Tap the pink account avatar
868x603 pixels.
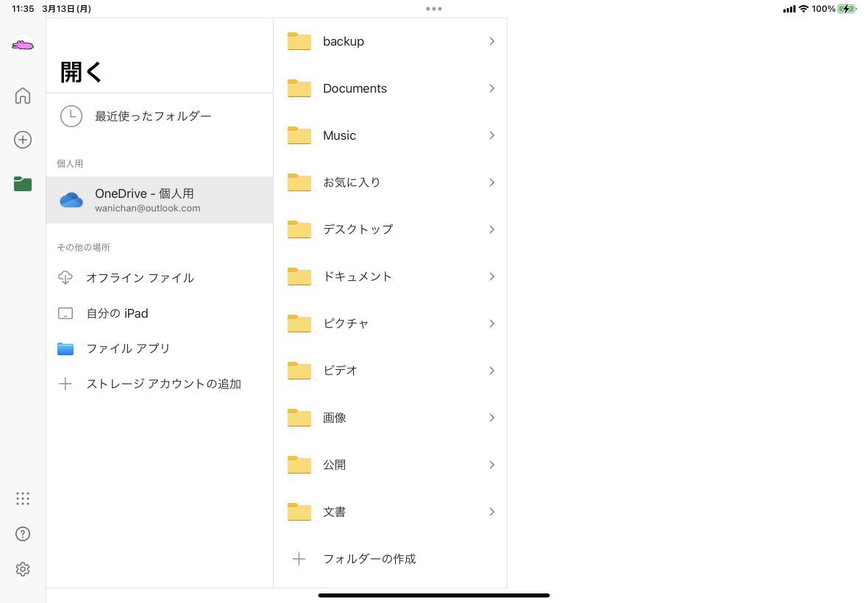click(x=23, y=46)
